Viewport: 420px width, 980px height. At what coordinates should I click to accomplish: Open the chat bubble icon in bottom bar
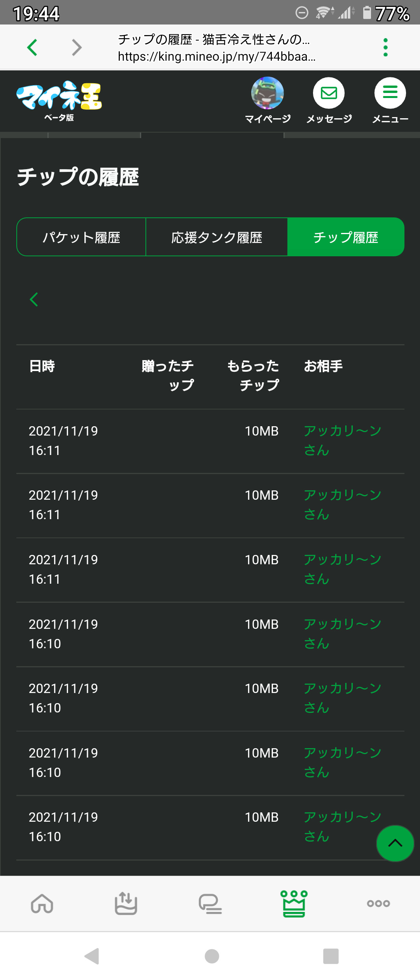(210, 903)
